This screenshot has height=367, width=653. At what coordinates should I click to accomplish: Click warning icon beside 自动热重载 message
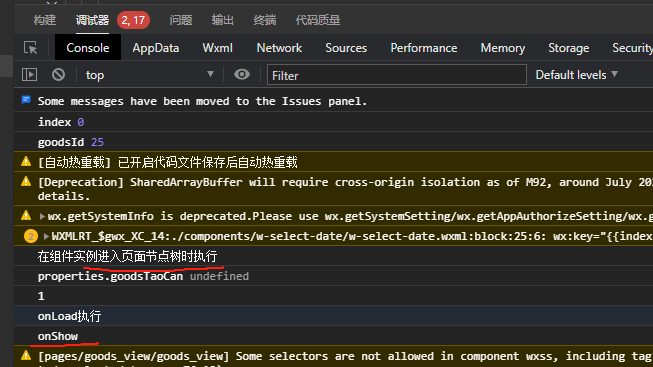click(26, 162)
